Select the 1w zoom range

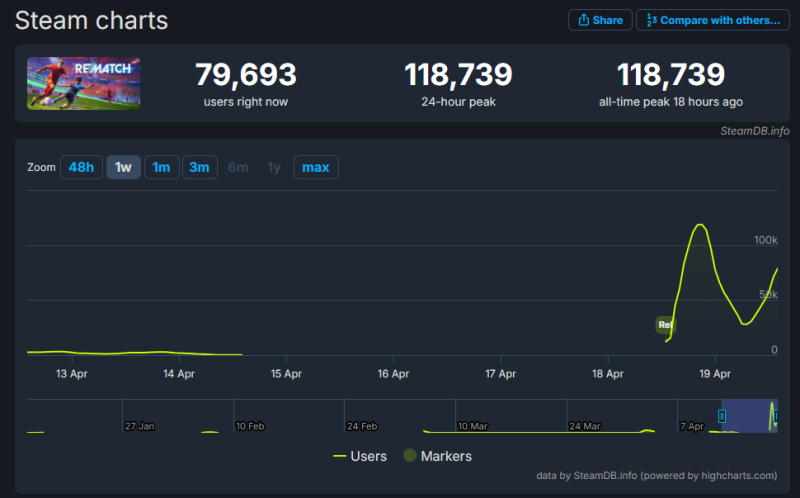pyautogui.click(x=123, y=167)
